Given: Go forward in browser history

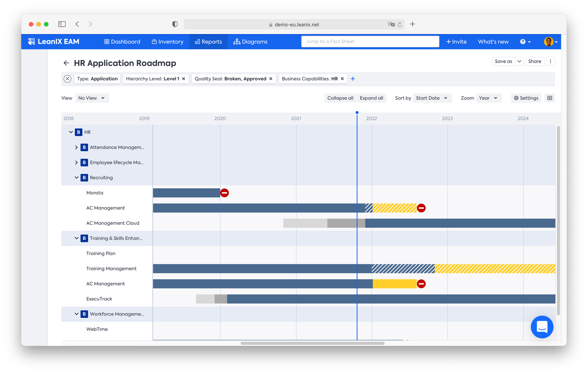Looking at the screenshot, I should tap(90, 24).
